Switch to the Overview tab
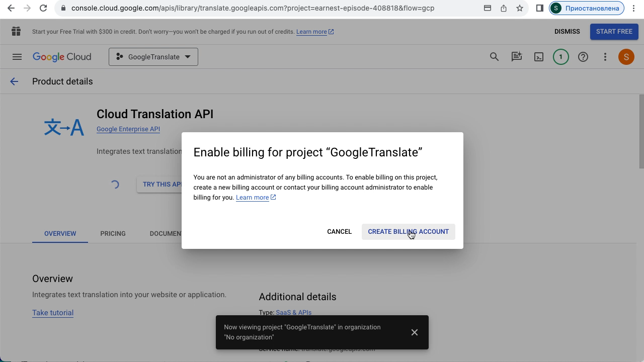This screenshot has width=644, height=362. click(x=60, y=233)
